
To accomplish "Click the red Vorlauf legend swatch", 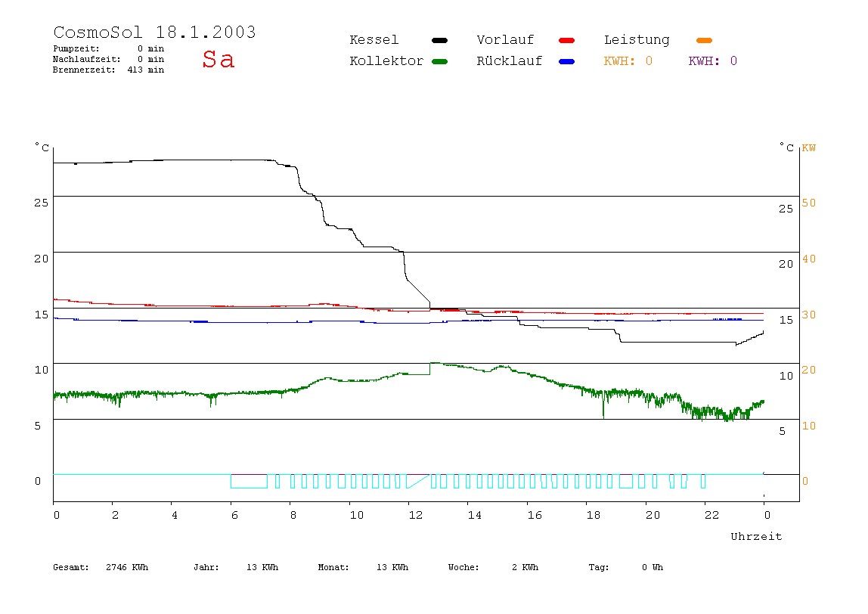I will [566, 40].
